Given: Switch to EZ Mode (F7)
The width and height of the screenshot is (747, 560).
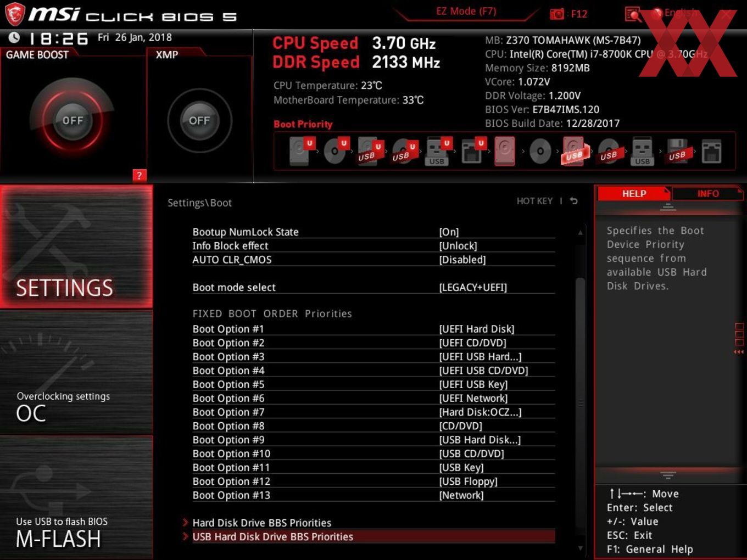Looking at the screenshot, I should click(x=466, y=11).
